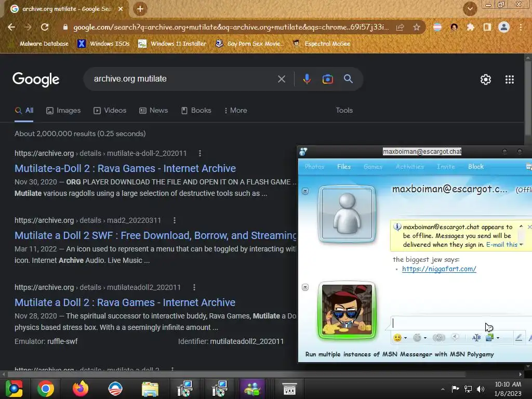This screenshot has height=399, width=532.
Task: Open background pack dropdown in MSN toolbar
Action: click(498, 338)
